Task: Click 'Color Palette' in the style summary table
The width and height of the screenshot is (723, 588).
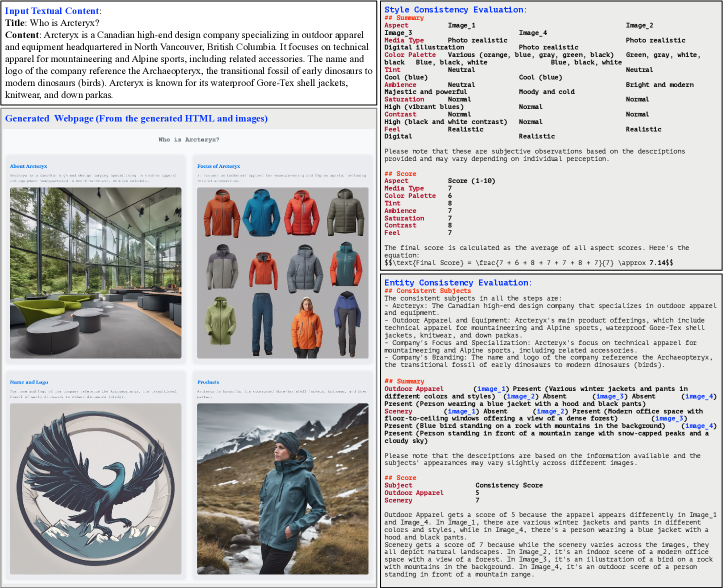Action: click(410, 54)
